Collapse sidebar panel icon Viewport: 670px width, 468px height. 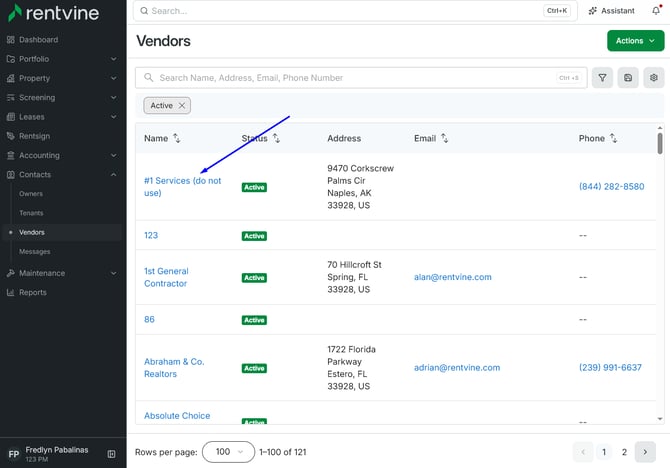click(112, 454)
